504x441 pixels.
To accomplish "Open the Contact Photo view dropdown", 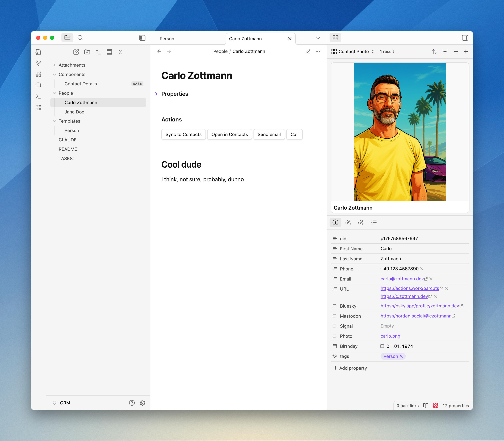I will pyautogui.click(x=353, y=51).
